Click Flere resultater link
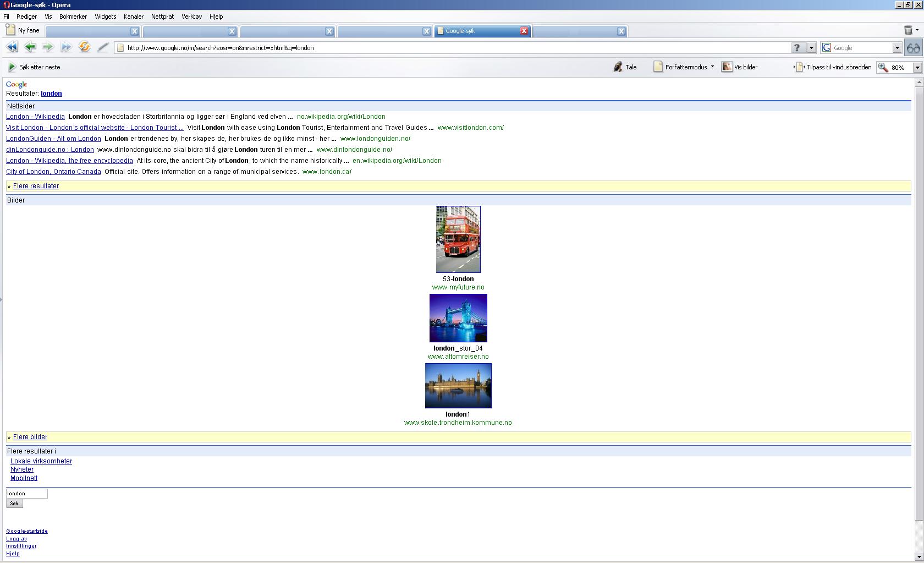The height and width of the screenshot is (563, 924). [36, 186]
